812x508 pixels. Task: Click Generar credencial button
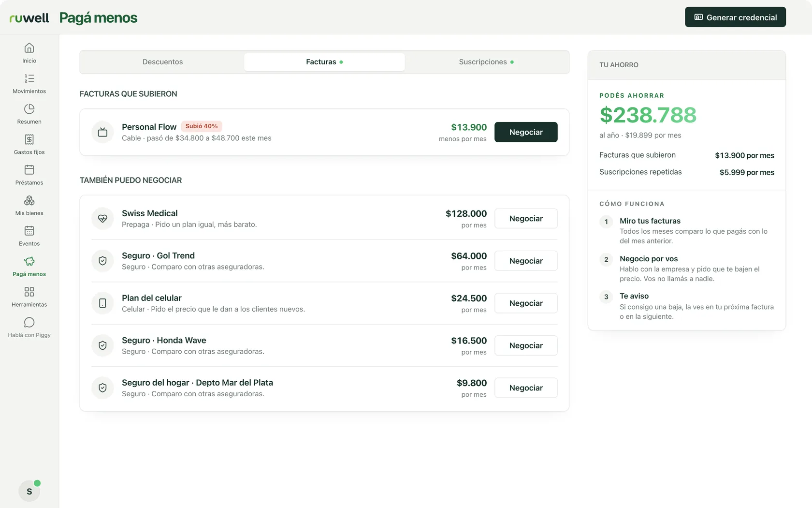[735, 17]
